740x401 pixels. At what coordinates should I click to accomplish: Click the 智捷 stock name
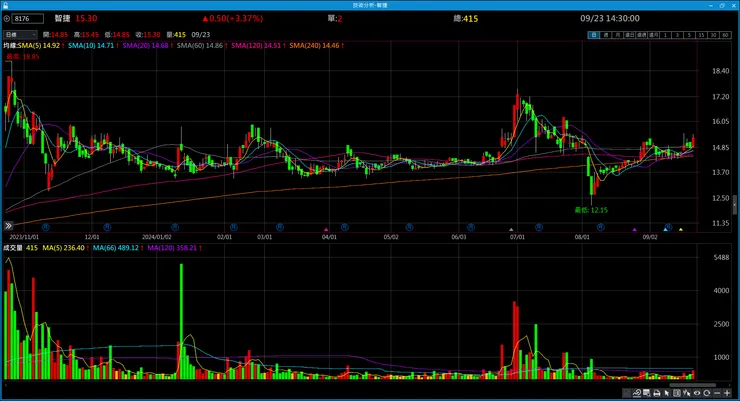(62, 18)
